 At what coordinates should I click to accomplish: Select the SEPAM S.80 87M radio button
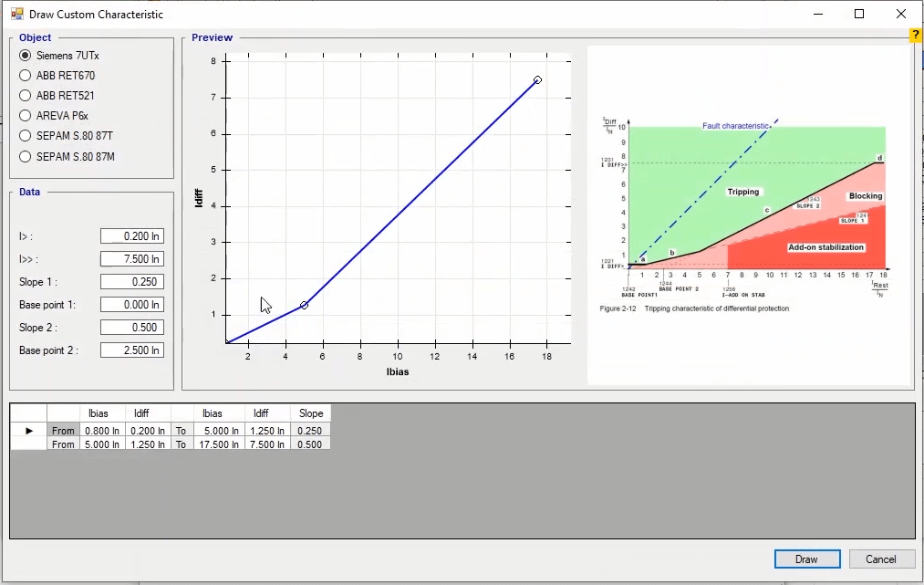click(26, 156)
